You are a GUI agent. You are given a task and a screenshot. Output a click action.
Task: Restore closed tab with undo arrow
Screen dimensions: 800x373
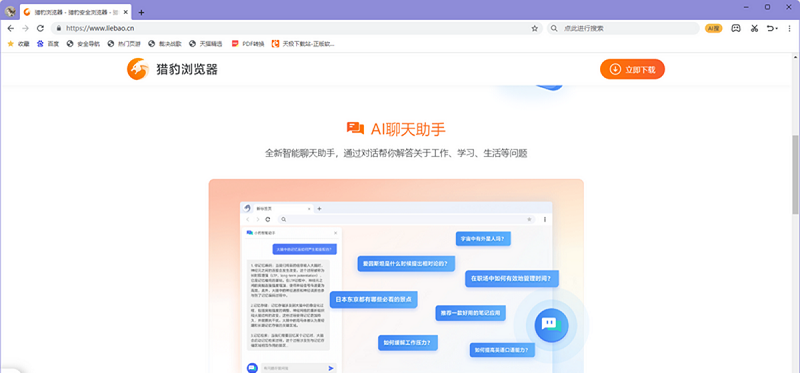pos(770,29)
